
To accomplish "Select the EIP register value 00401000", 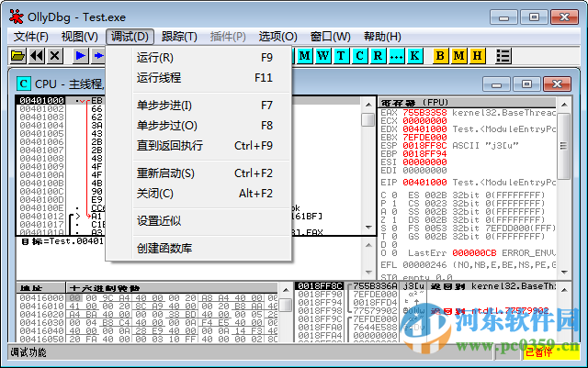I will [x=424, y=182].
